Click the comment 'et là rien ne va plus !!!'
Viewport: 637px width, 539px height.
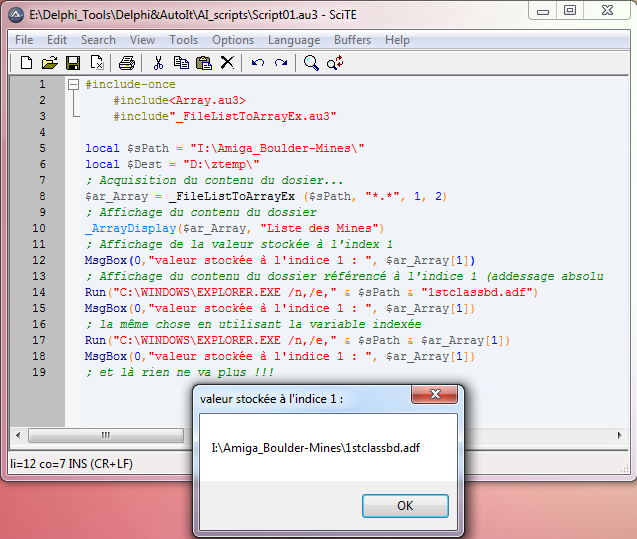pyautogui.click(x=180, y=372)
